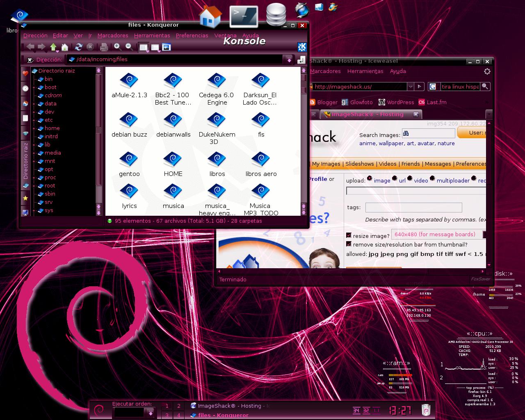Image resolution: width=525 pixels, height=420 pixels.
Task: Switch to virtual desktop 2 in pager
Action: coord(178,406)
